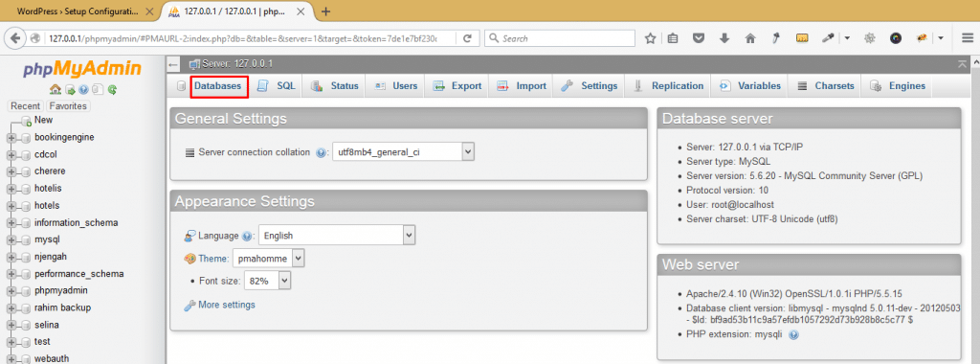This screenshot has height=364, width=980.
Task: Click the Favorites button in sidebar
Action: (68, 106)
